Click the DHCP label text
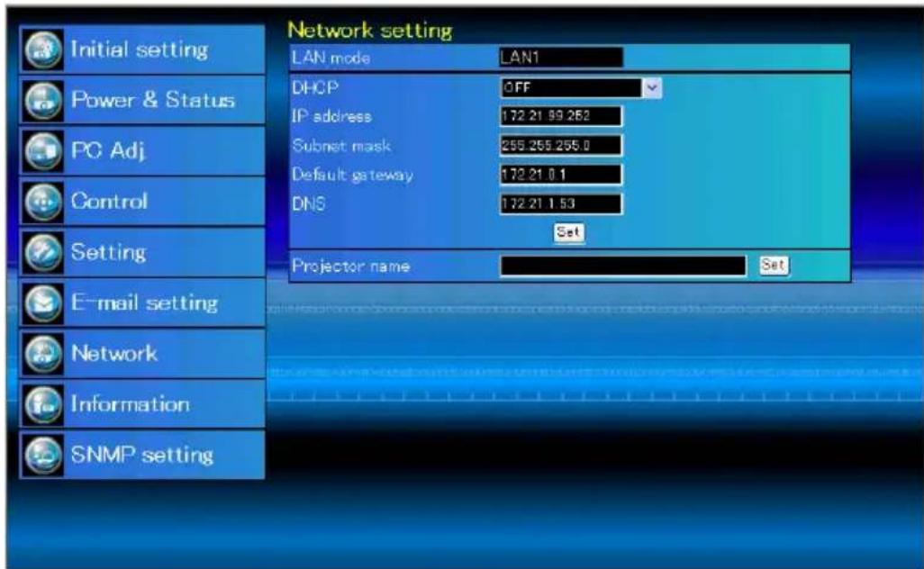924x569 pixels. point(315,87)
